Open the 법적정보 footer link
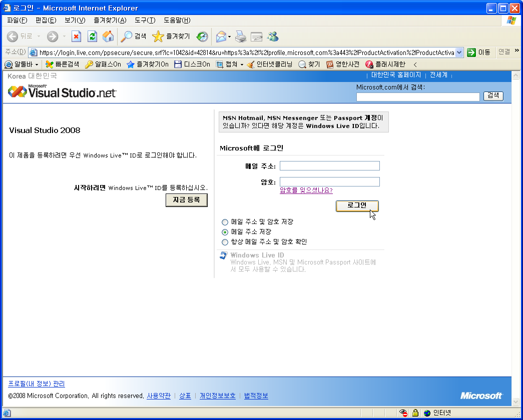Image resolution: width=523 pixels, height=420 pixels. tap(256, 395)
